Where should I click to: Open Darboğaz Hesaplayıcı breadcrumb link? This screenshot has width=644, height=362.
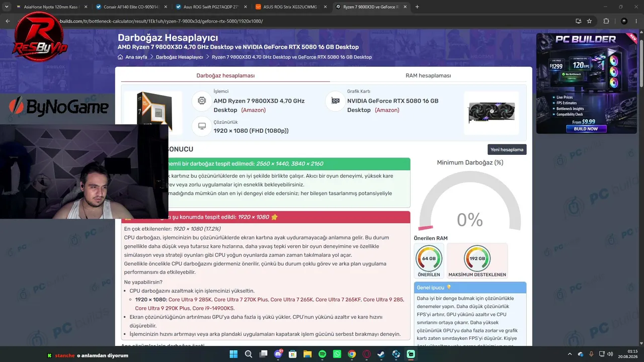(180, 57)
